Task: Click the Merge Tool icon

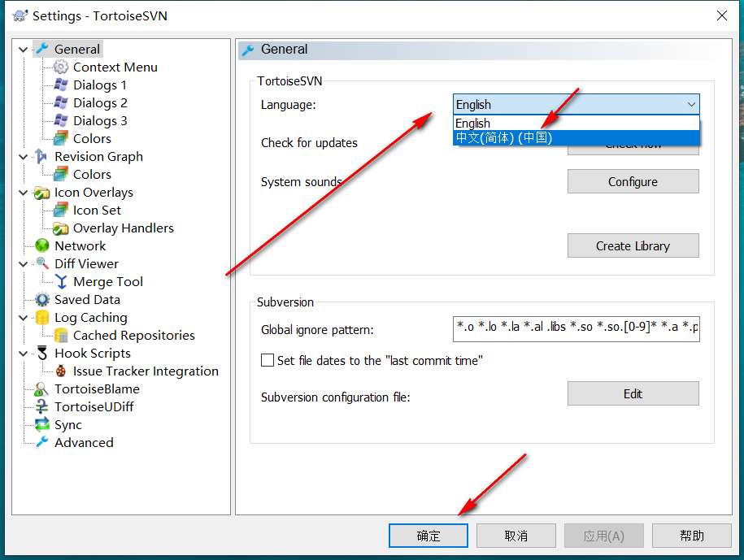Action: [61, 282]
